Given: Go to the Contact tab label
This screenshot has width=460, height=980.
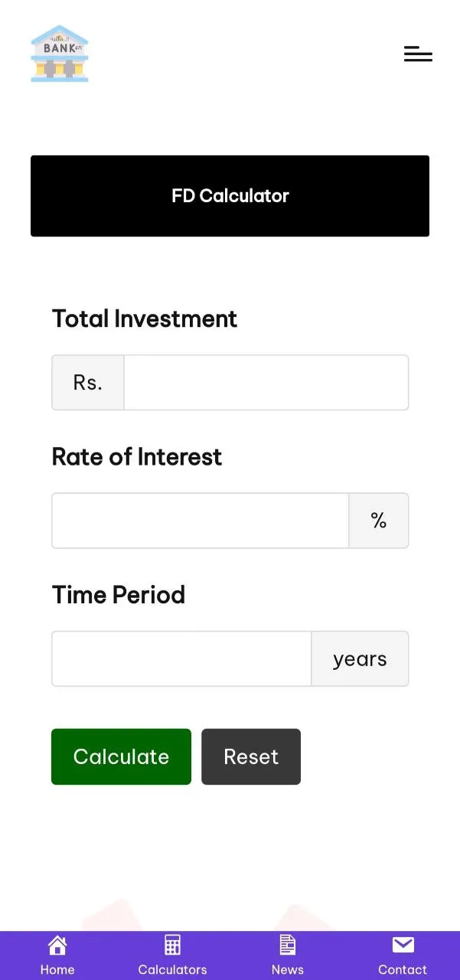Looking at the screenshot, I should point(403,969).
